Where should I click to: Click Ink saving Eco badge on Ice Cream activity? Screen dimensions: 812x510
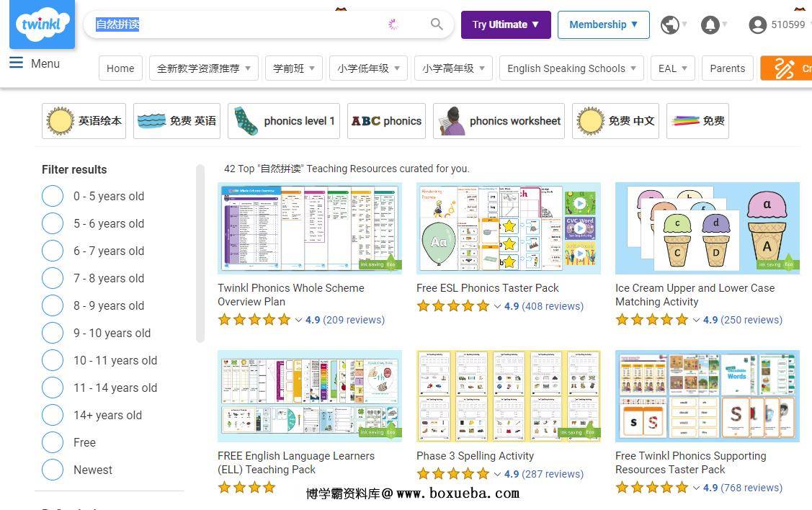pyautogui.click(x=777, y=264)
